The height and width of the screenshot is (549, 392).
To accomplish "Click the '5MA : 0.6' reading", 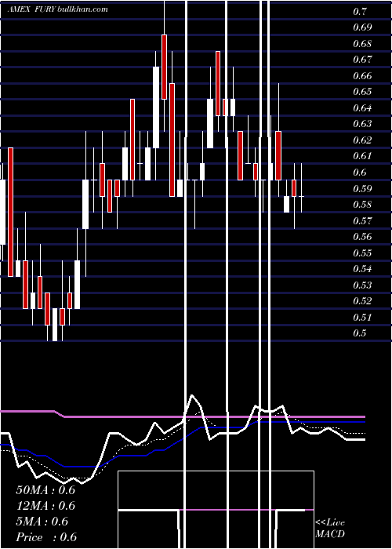I will tap(42, 522).
